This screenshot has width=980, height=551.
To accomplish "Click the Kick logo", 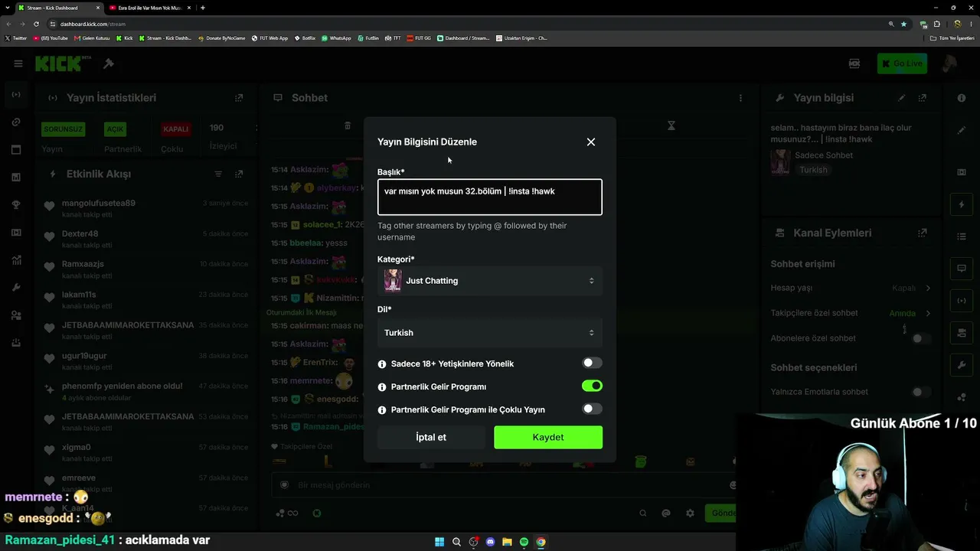I will click(63, 64).
